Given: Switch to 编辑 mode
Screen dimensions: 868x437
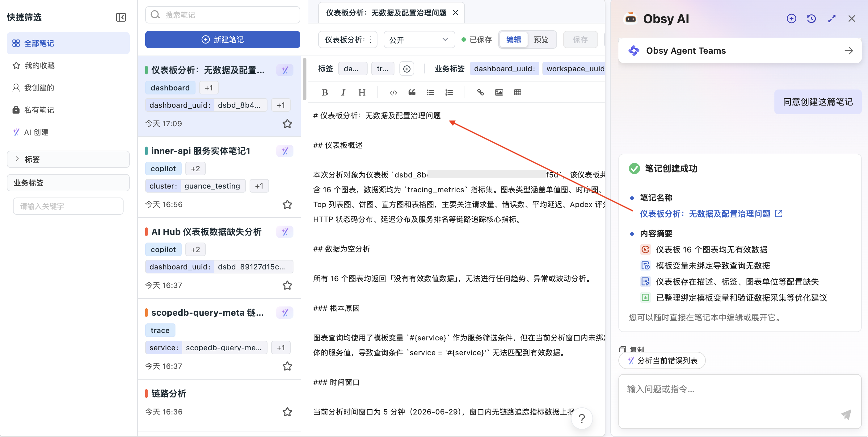Looking at the screenshot, I should [x=514, y=40].
